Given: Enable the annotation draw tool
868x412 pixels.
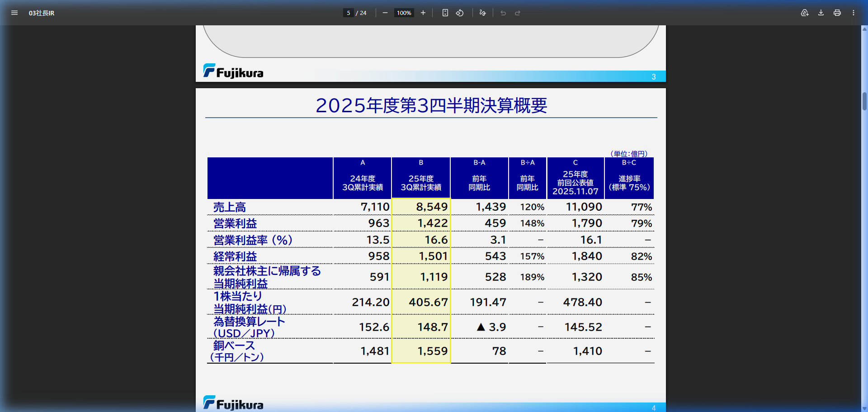Looking at the screenshot, I should pyautogui.click(x=482, y=13).
